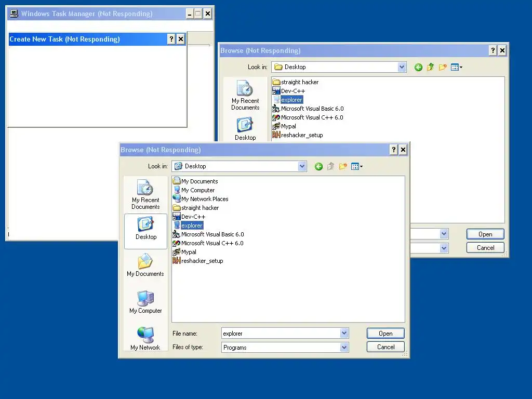Select reshacker_setup in front file list

pos(198,261)
